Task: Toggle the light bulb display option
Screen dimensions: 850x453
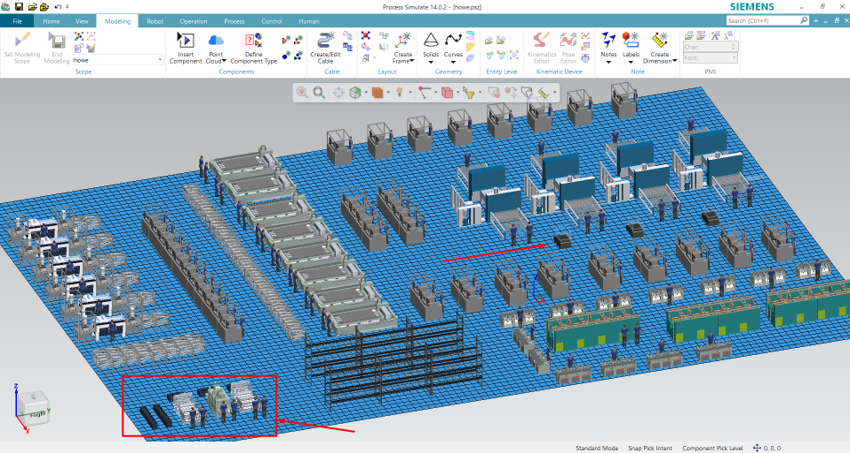Action: [x=399, y=92]
